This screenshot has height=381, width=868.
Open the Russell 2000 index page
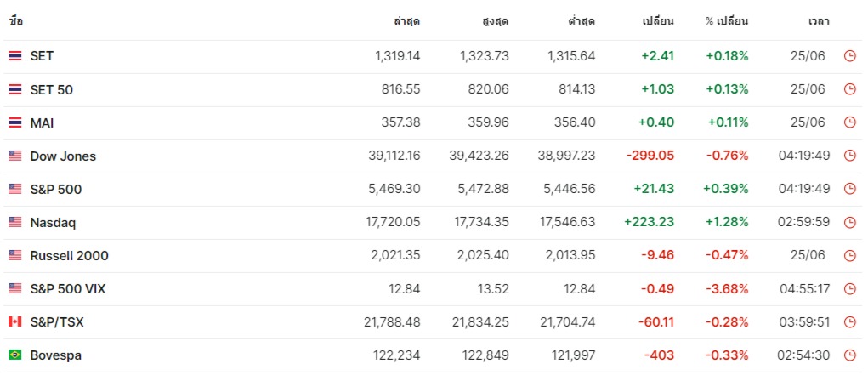[x=69, y=255]
